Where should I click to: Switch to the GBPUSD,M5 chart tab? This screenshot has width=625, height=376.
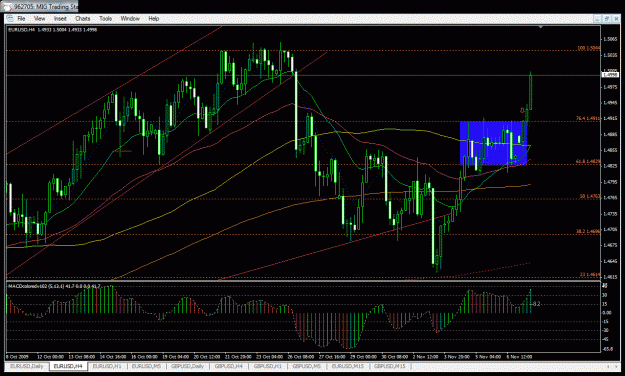(x=307, y=366)
